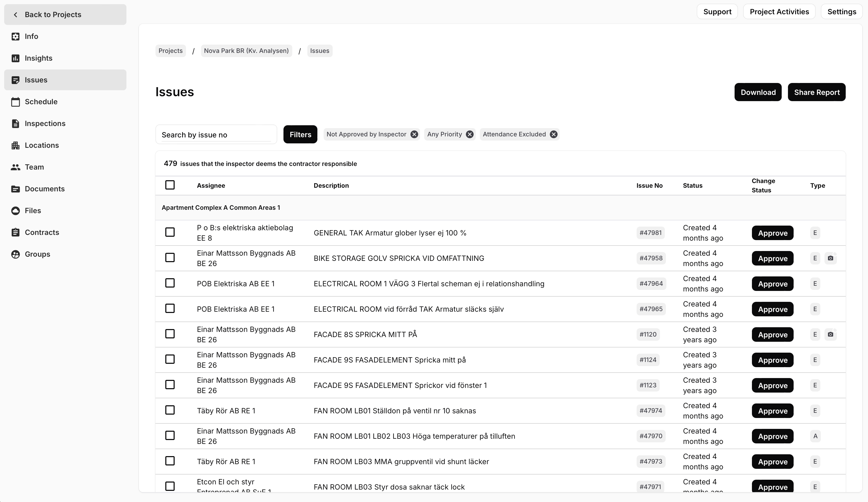Click the Share Report button
Screen dimensions: 868x502
[x=816, y=92]
